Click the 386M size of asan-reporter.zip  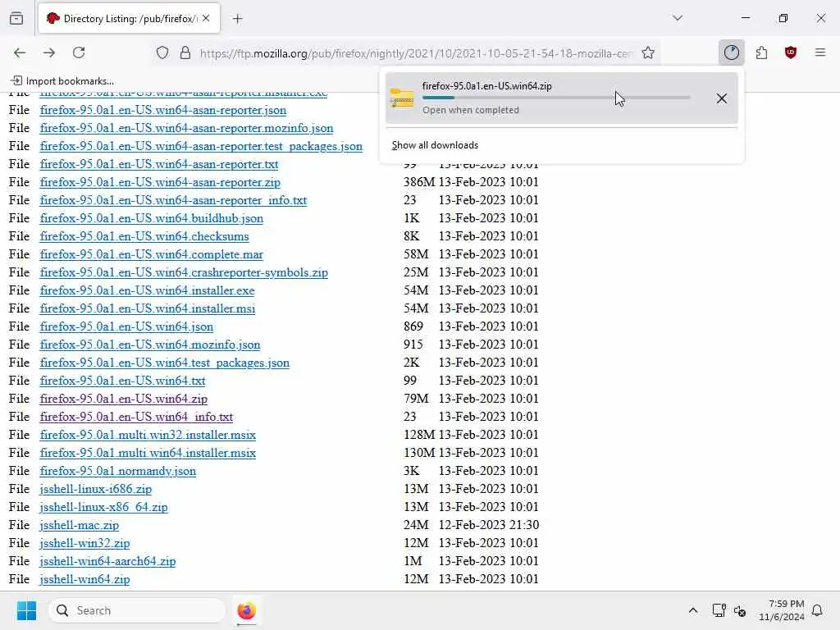tap(419, 182)
